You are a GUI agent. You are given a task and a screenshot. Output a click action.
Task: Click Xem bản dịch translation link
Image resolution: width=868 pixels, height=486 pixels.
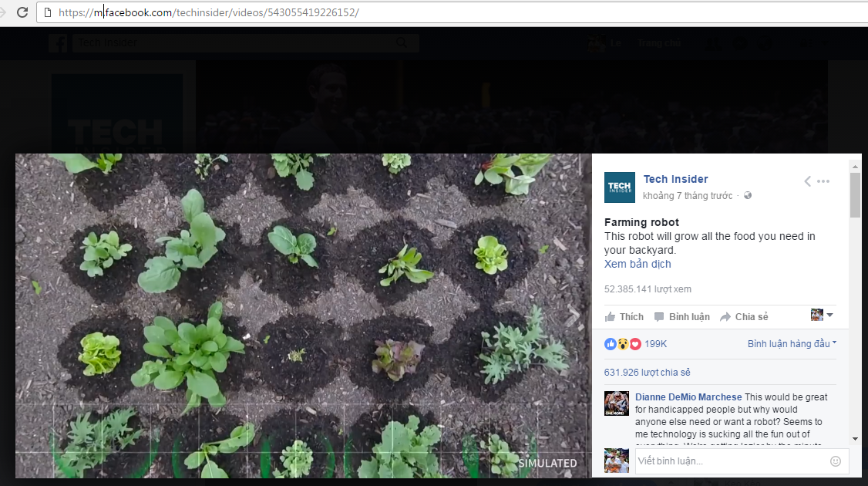coord(638,264)
